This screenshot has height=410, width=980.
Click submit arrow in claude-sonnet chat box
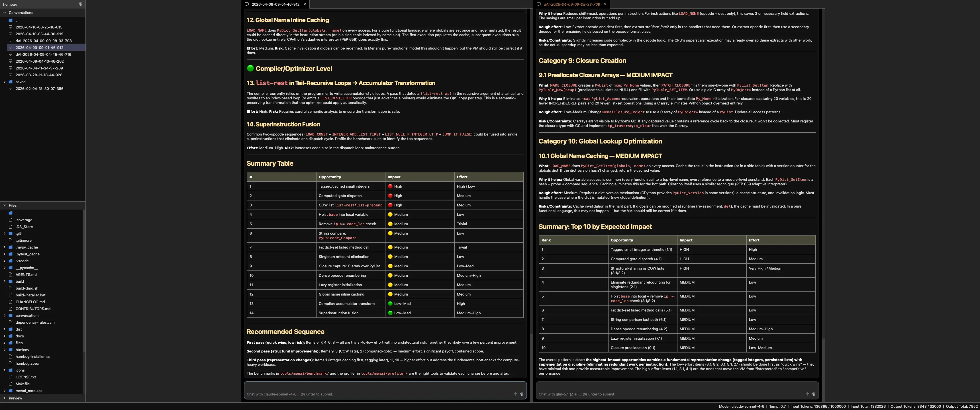515,394
